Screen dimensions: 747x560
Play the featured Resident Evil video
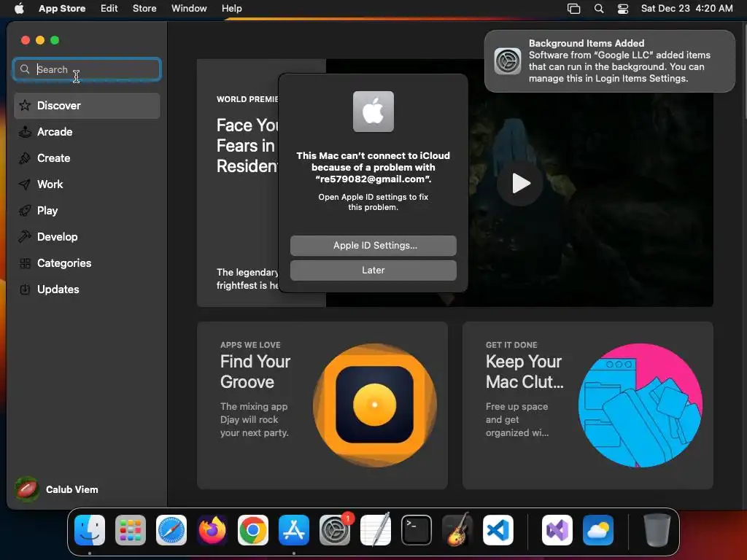click(519, 183)
